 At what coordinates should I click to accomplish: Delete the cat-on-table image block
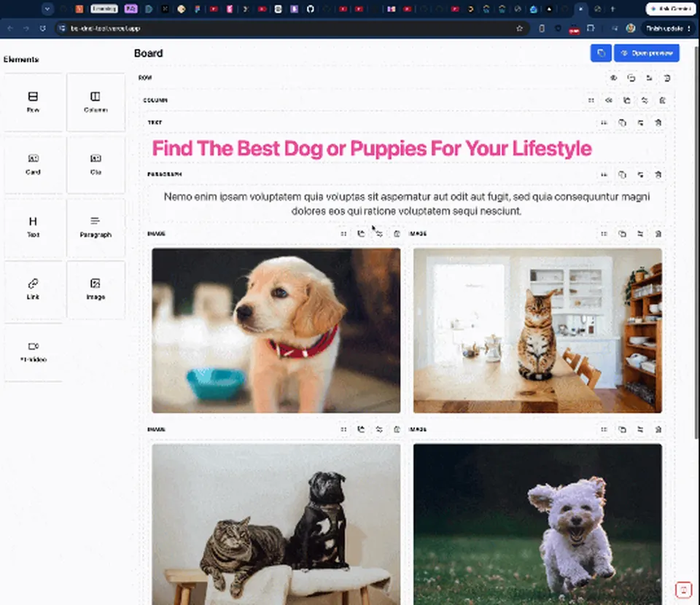658,234
